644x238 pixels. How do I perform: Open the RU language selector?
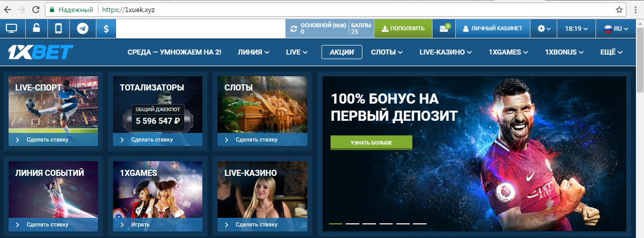click(x=616, y=29)
